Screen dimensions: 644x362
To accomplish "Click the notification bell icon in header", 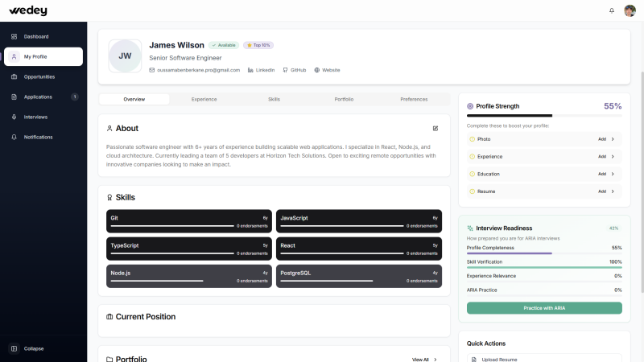I will 612,10.
